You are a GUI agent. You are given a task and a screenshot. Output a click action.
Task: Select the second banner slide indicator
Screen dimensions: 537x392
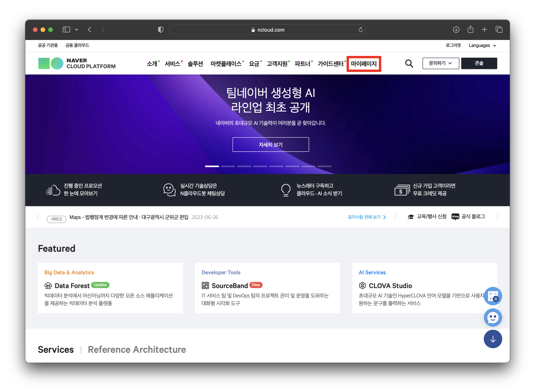(228, 166)
